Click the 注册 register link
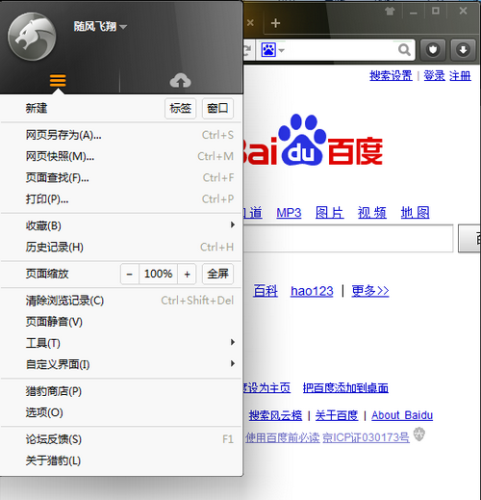481x500 pixels. click(x=460, y=76)
